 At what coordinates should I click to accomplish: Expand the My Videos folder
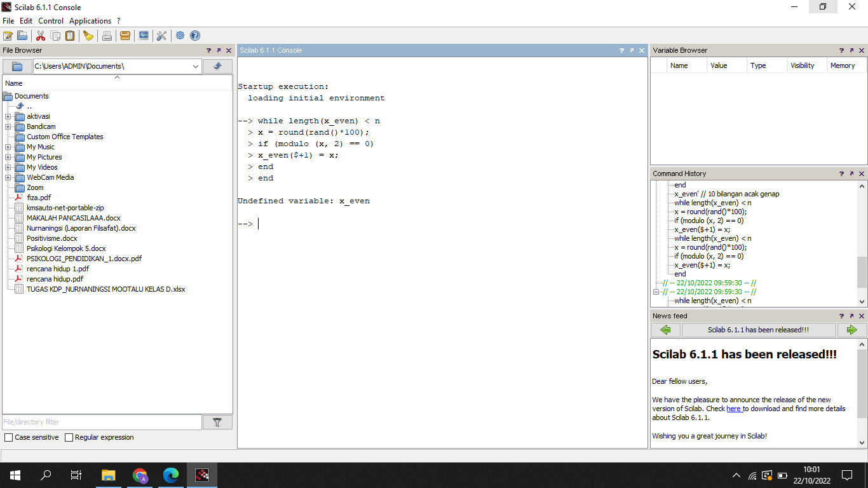8,167
